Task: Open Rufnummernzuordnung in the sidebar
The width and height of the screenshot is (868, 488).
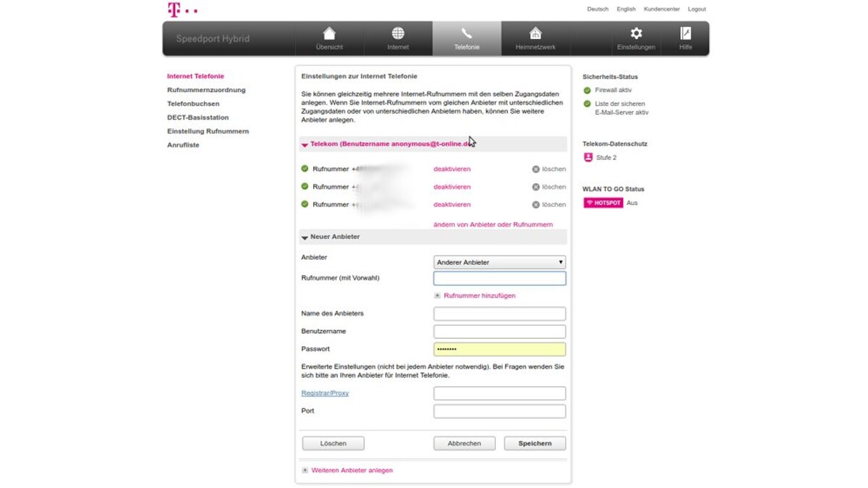Action: (x=206, y=90)
